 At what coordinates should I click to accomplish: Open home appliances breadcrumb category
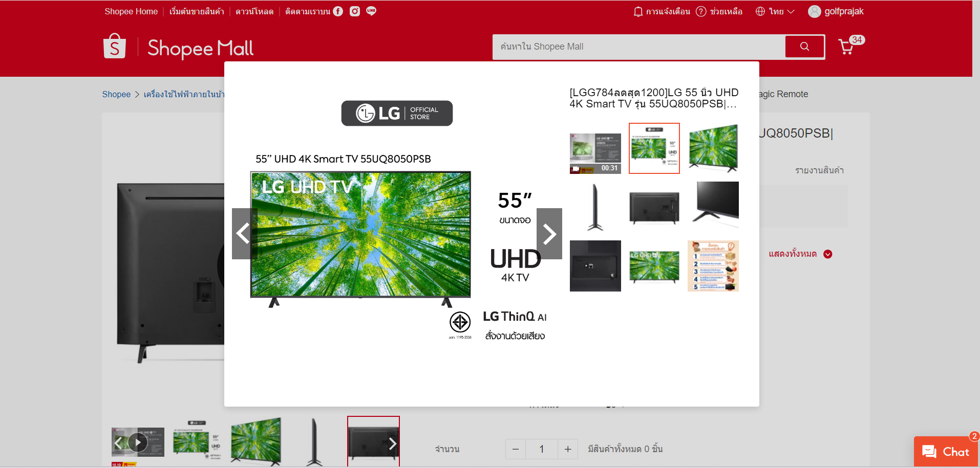click(184, 94)
